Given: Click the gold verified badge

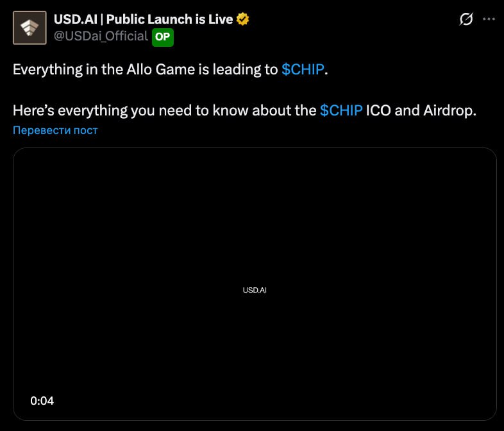Looking at the screenshot, I should tap(242, 19).
